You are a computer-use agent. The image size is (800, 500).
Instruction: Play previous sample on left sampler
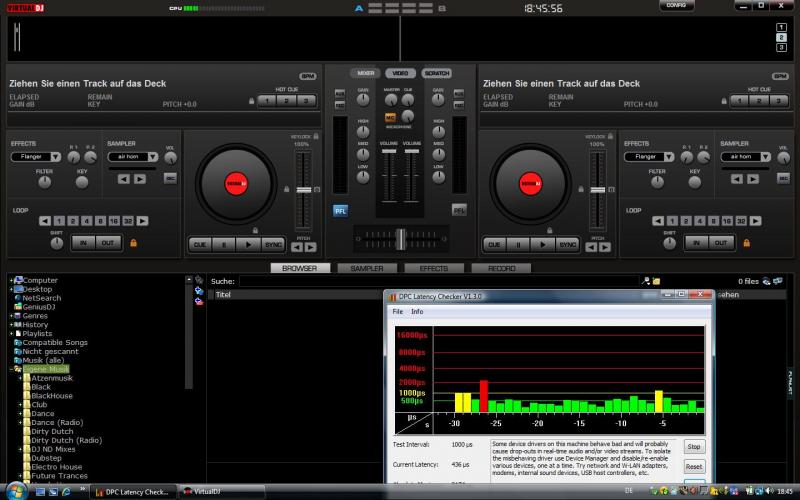click(123, 179)
